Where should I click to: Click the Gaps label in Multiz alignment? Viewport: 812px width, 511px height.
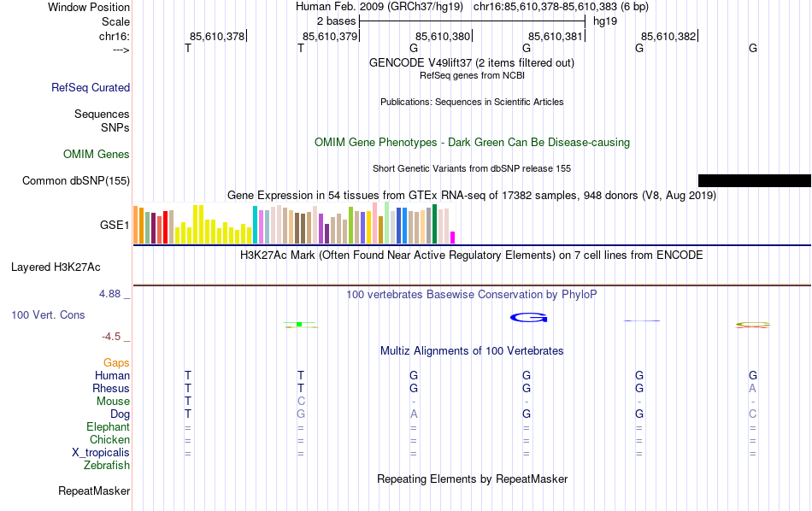(x=116, y=362)
